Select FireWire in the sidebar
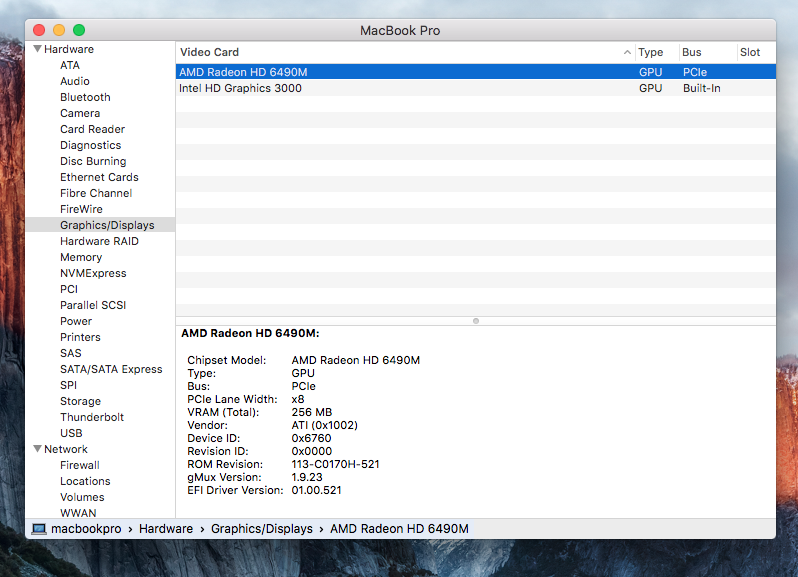Image resolution: width=798 pixels, height=577 pixels. pos(81,209)
